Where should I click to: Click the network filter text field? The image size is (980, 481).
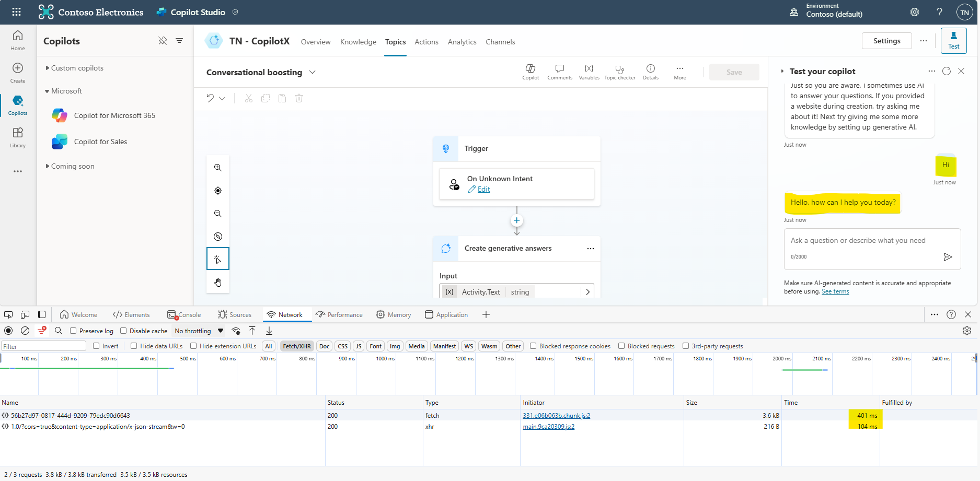pyautogui.click(x=44, y=346)
